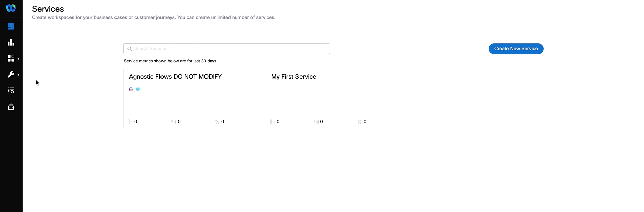Open the My First Service card

(x=333, y=98)
